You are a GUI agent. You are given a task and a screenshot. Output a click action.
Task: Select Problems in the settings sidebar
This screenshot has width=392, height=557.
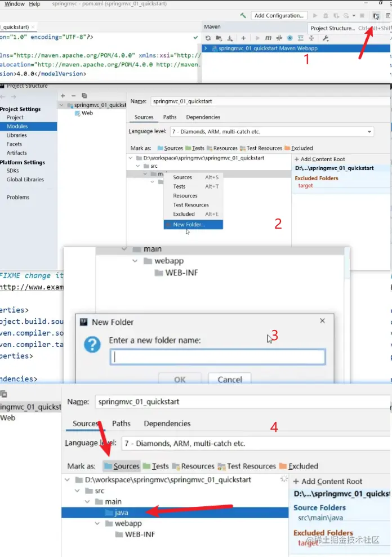pos(18,197)
